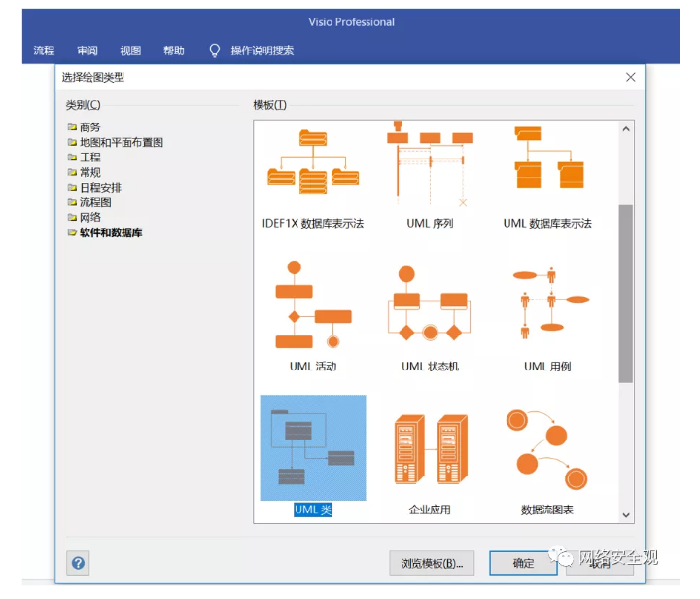Select the 数据流图表 template icon

(546, 449)
